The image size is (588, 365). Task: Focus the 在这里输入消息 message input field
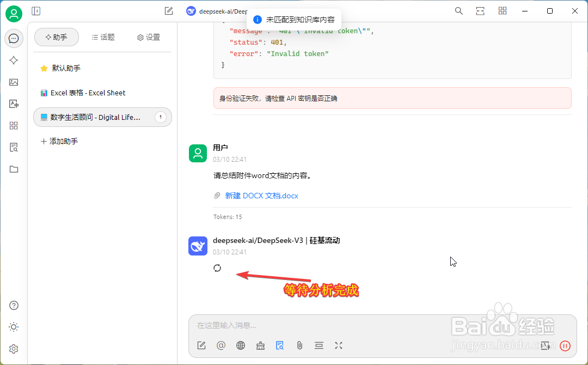[383, 325]
